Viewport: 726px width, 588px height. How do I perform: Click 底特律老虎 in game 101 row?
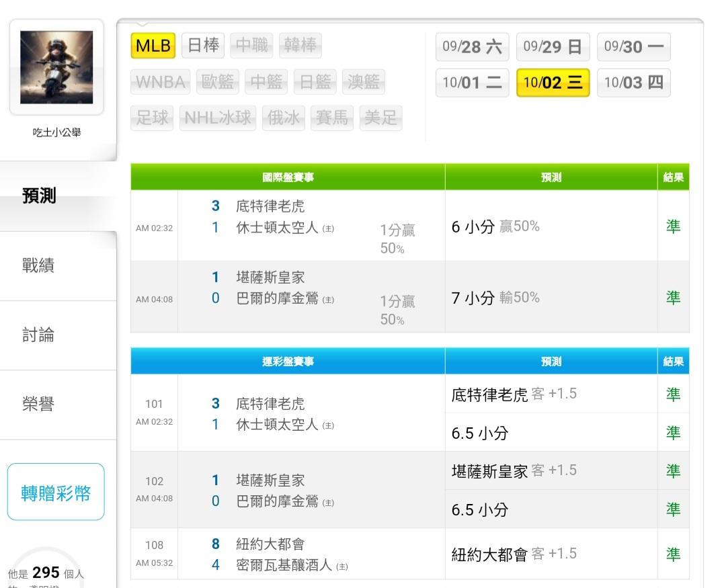tap(270, 404)
